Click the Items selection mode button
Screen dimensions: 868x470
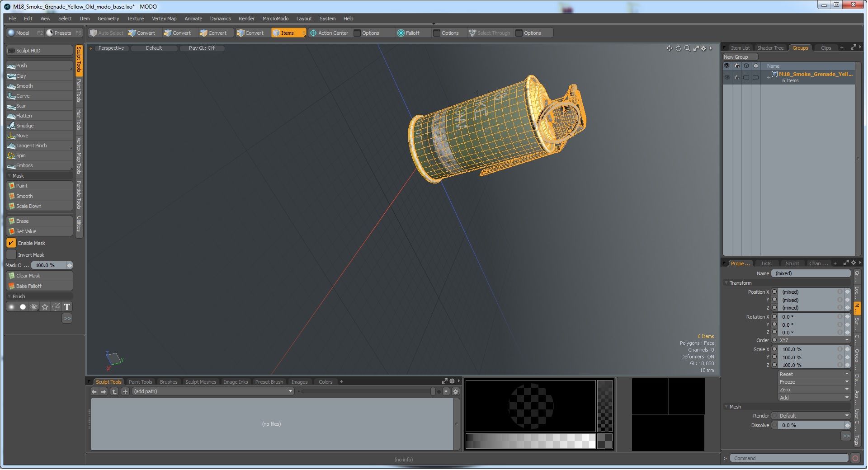(288, 33)
